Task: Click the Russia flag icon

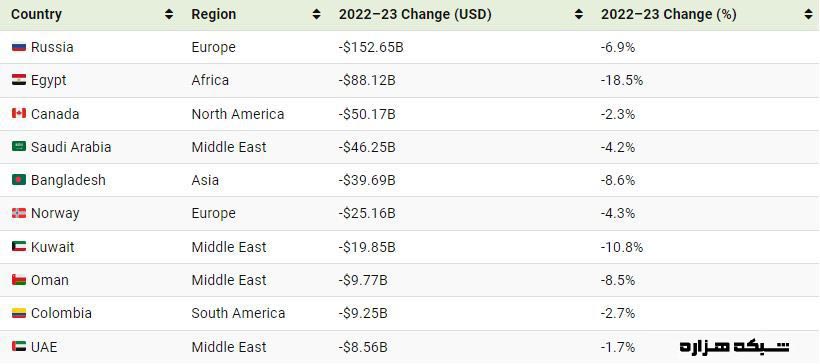Action: (19, 48)
